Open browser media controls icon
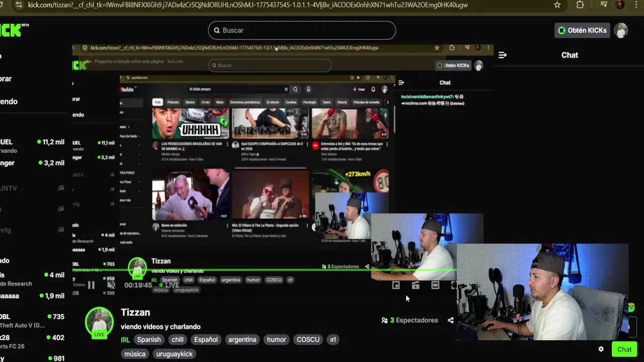The width and height of the screenshot is (644, 362). pyautogui.click(x=604, y=5)
